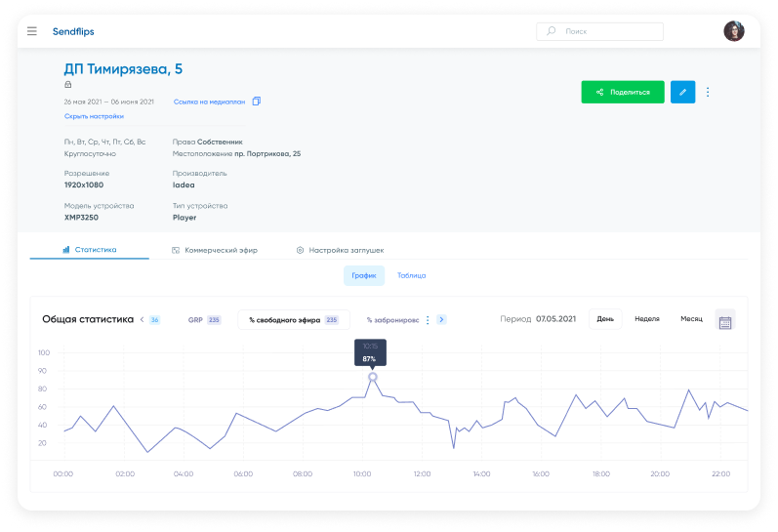This screenshot has height=532, width=778.
Task: Click the pencil edit button
Action: 682,92
